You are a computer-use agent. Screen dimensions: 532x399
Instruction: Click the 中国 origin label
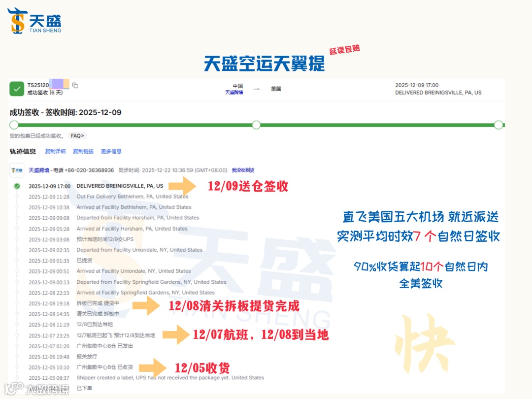point(238,86)
